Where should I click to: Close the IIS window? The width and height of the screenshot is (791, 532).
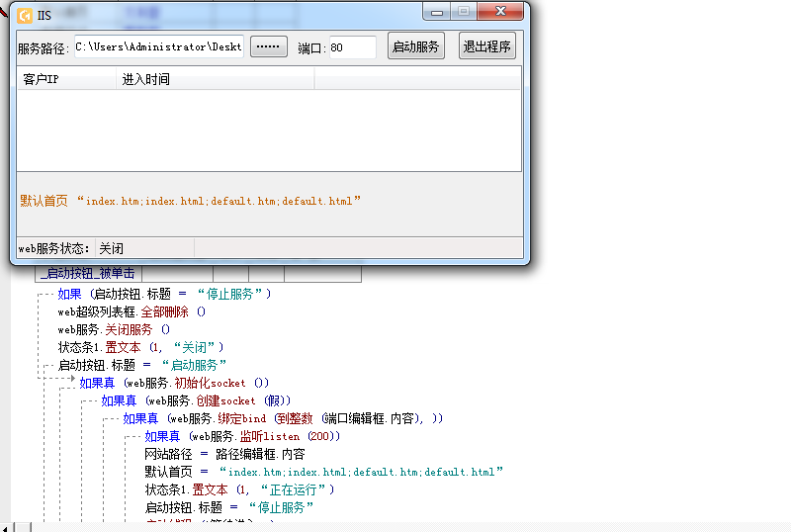click(500, 11)
